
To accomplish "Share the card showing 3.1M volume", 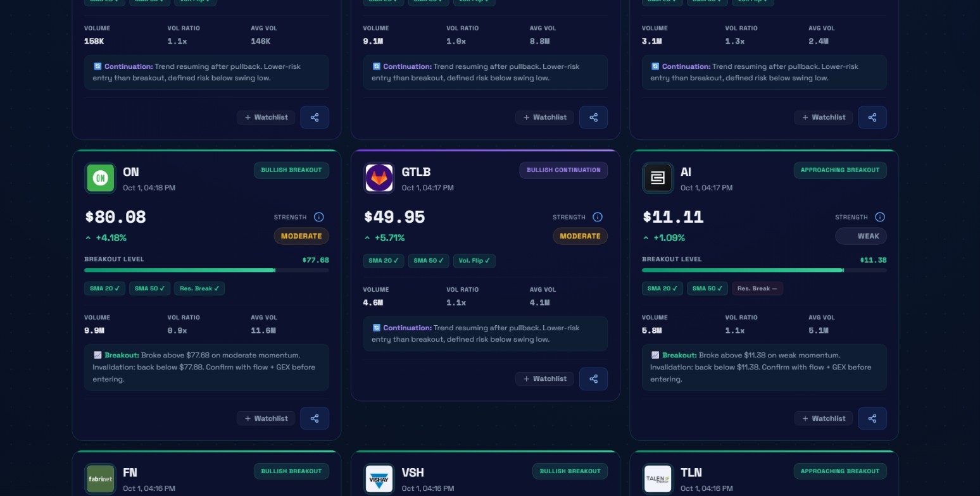I will tap(872, 117).
